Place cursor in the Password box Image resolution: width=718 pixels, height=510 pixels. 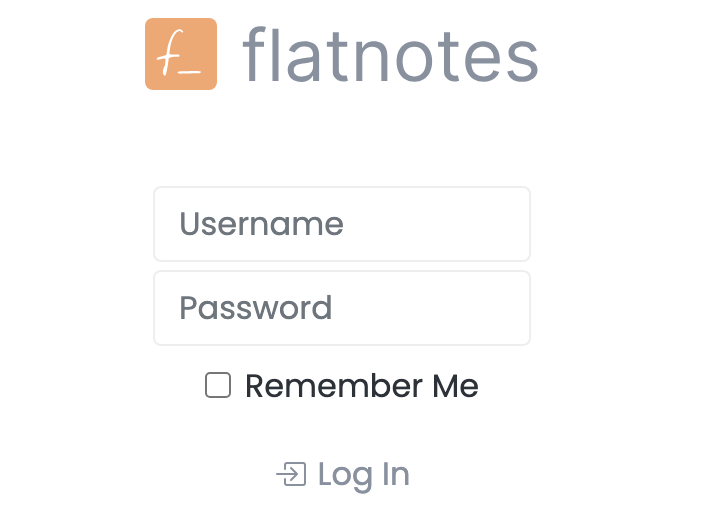tap(341, 308)
